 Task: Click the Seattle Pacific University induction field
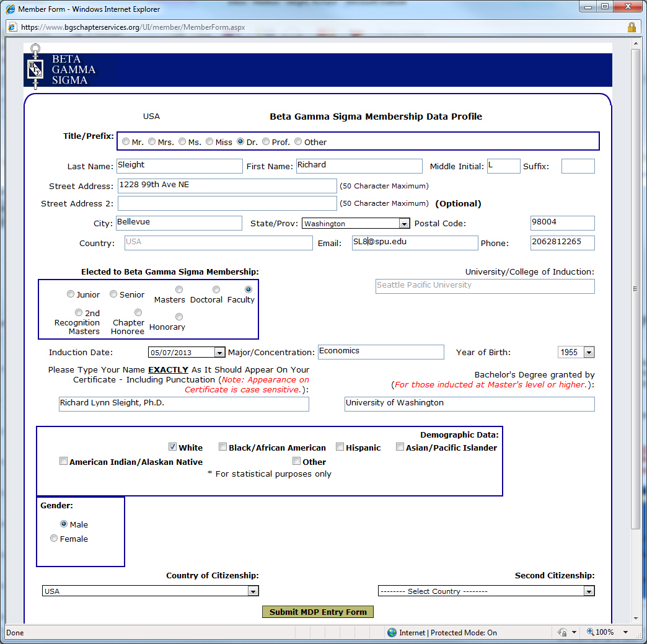pyautogui.click(x=485, y=286)
